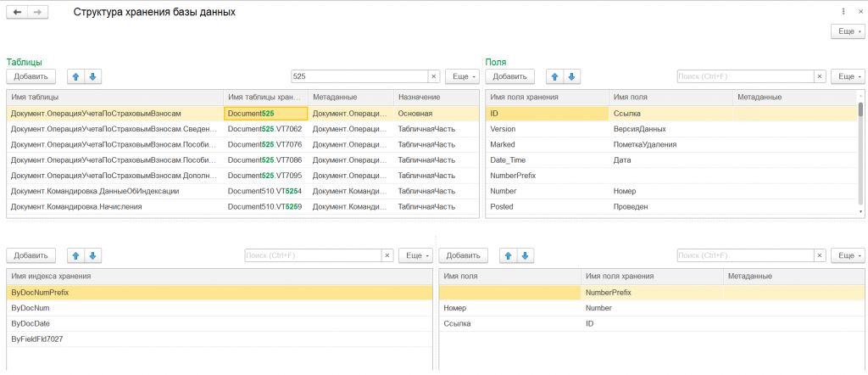Image resolution: width=868 pixels, height=375 pixels.
Task: Select the Date_Time field row
Action: [671, 160]
